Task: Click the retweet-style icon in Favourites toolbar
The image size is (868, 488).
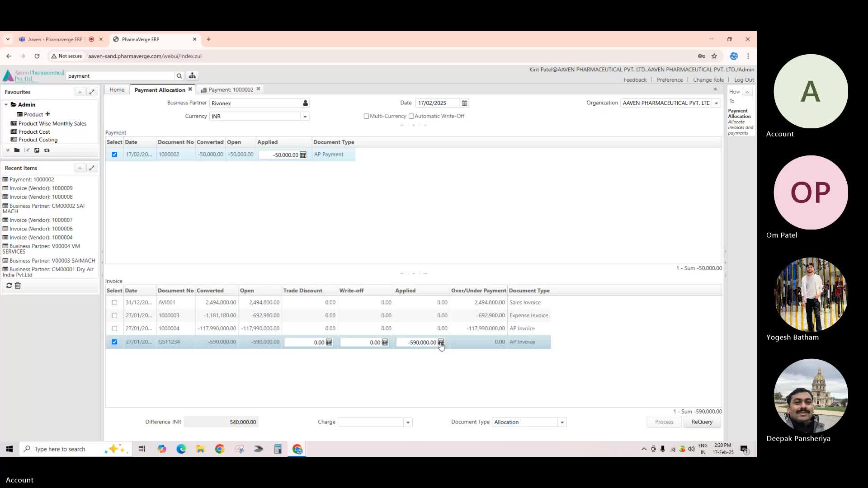Action: [x=47, y=150]
